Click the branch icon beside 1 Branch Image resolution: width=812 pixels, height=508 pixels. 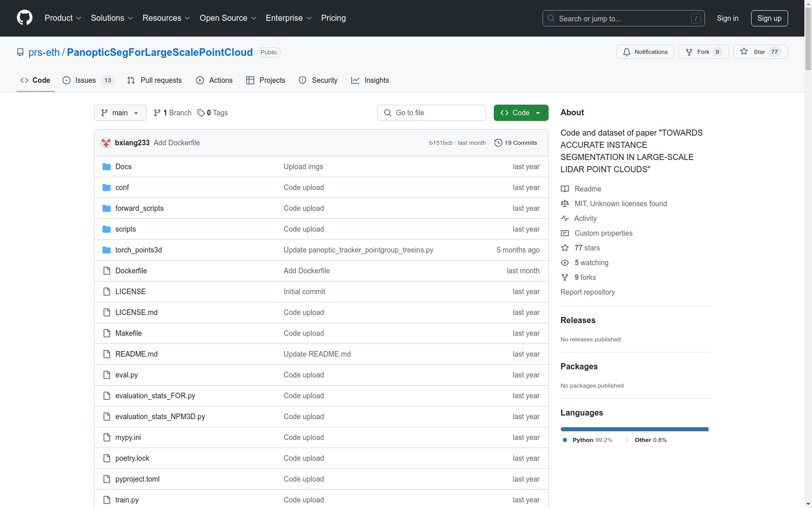point(157,113)
